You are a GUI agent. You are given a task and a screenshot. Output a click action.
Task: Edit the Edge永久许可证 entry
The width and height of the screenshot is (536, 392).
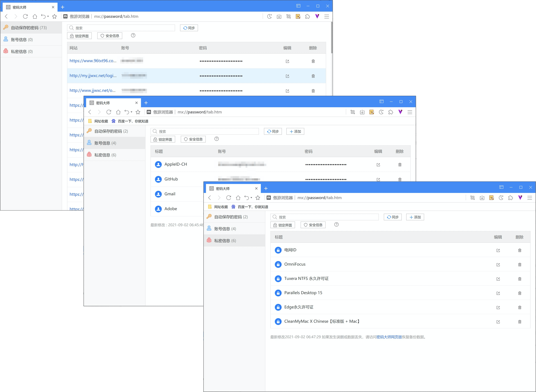click(x=498, y=308)
